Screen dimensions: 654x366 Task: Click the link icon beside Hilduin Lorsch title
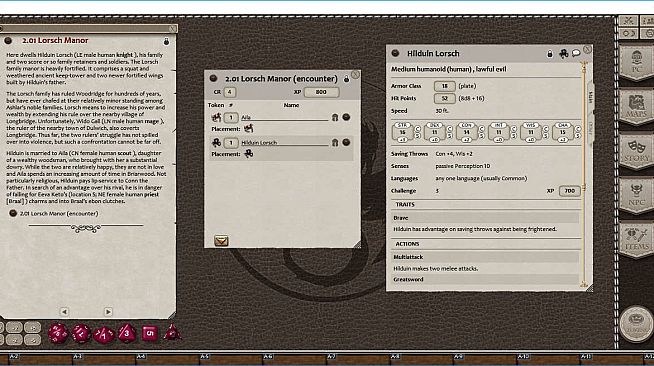click(395, 53)
